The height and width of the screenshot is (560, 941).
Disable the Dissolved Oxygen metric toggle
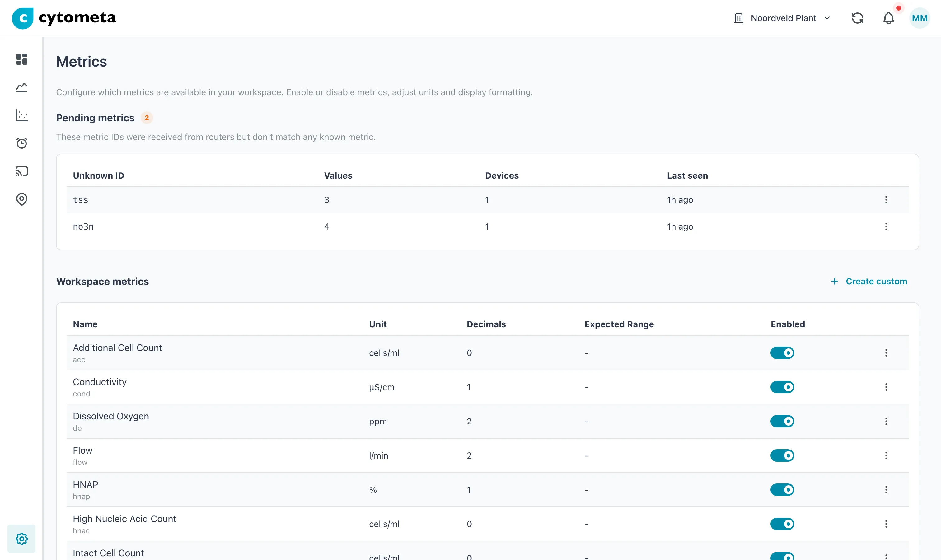point(782,421)
